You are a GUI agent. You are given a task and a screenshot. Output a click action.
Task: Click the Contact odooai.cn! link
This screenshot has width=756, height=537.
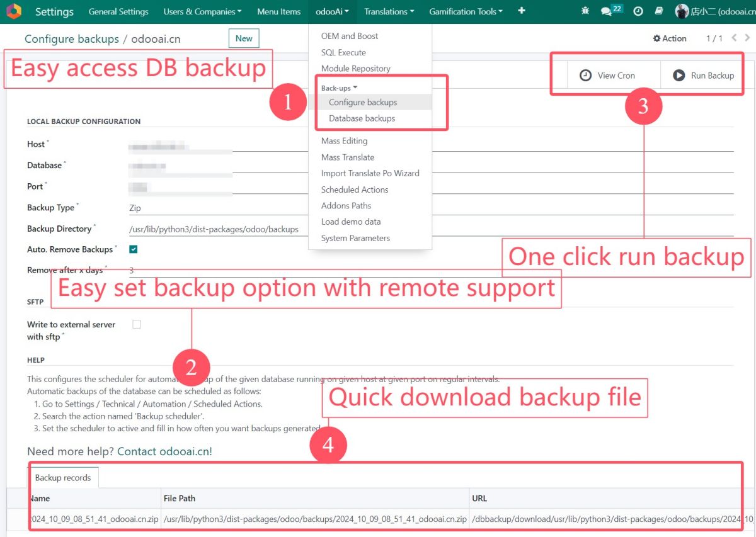click(x=164, y=451)
